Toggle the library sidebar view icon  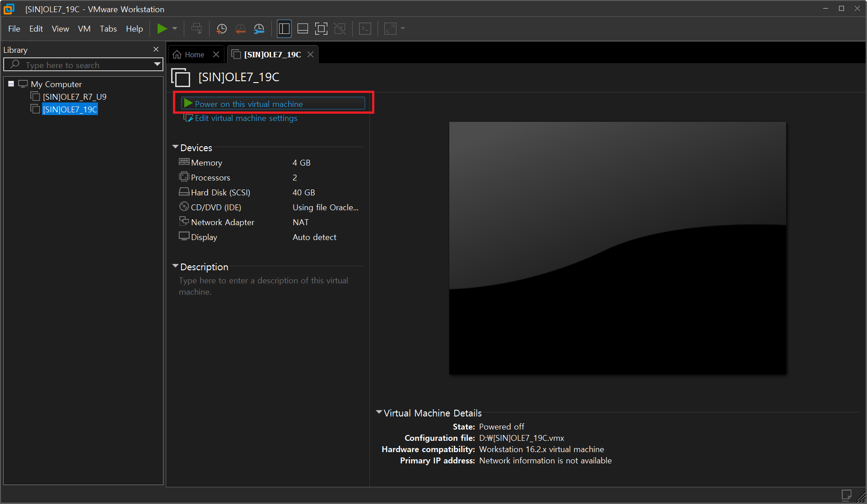point(284,29)
